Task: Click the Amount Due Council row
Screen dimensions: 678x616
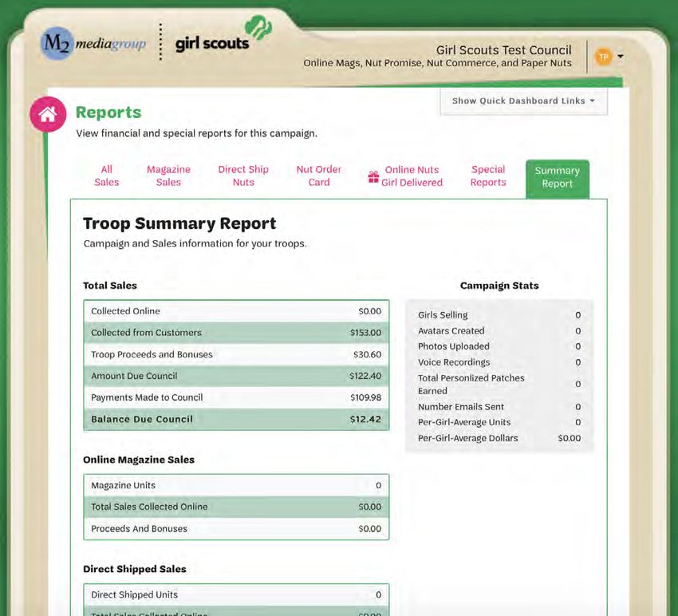Action: point(236,376)
